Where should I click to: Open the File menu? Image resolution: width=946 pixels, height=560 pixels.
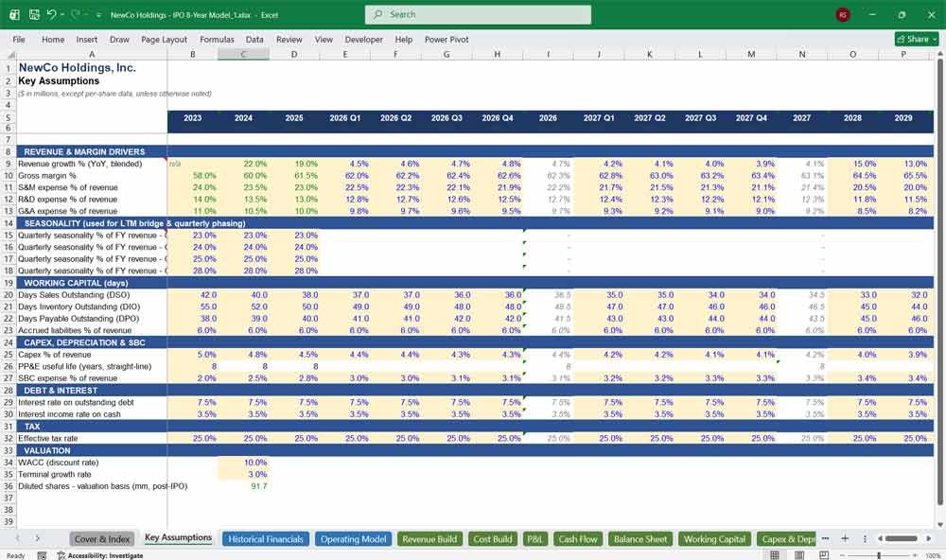[x=19, y=39]
